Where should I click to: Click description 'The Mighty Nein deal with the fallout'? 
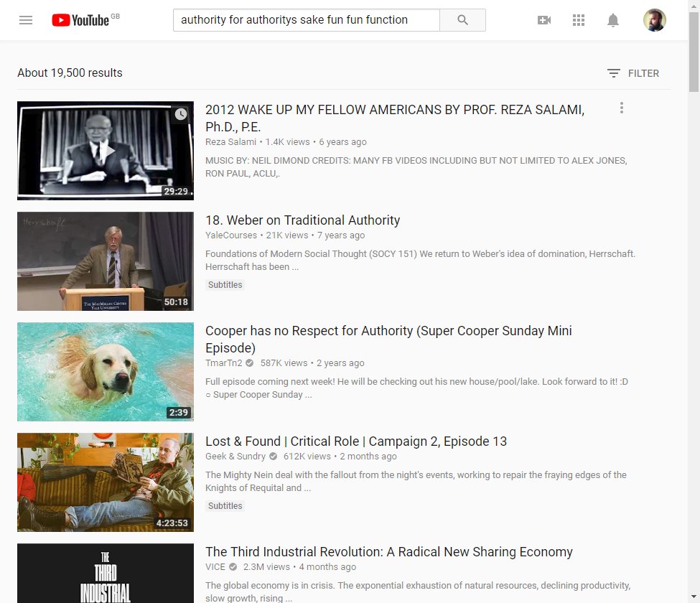(416, 481)
